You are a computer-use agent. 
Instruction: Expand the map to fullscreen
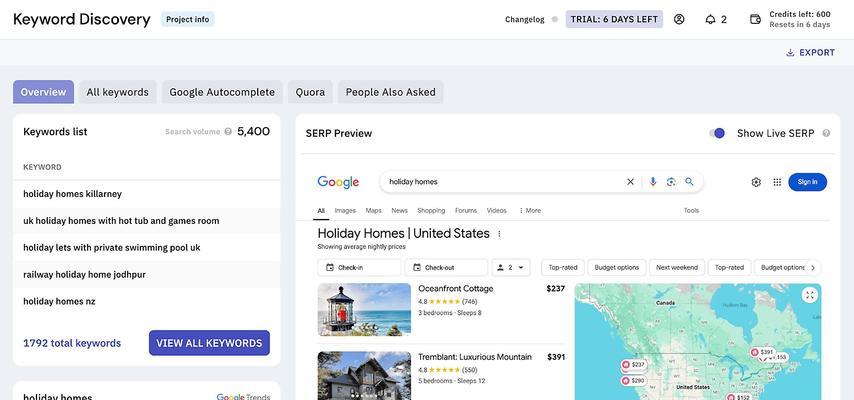click(x=810, y=295)
